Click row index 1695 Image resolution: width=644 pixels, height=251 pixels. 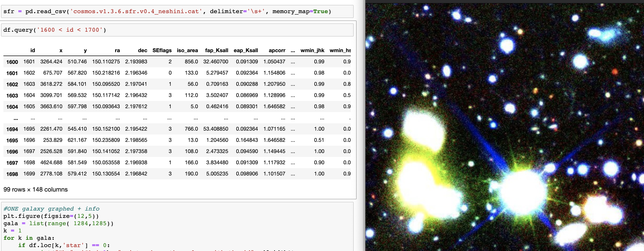click(12, 141)
